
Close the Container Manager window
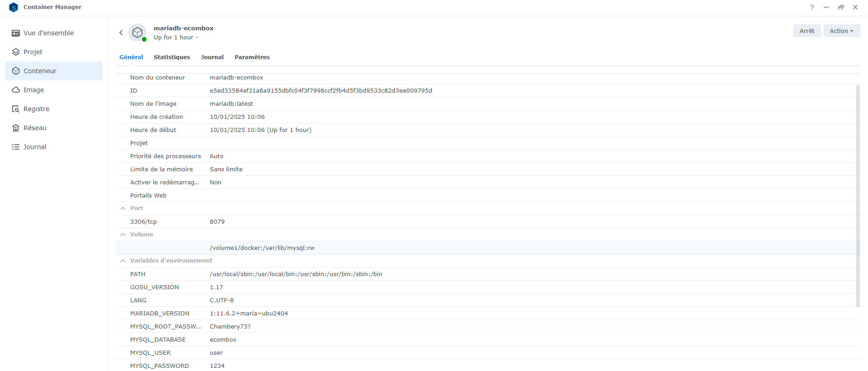point(855,7)
